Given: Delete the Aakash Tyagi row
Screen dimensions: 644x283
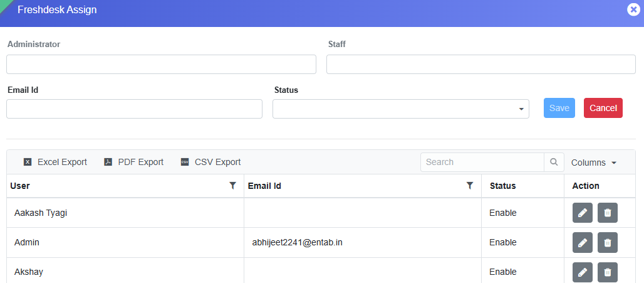Looking at the screenshot, I should (608, 213).
